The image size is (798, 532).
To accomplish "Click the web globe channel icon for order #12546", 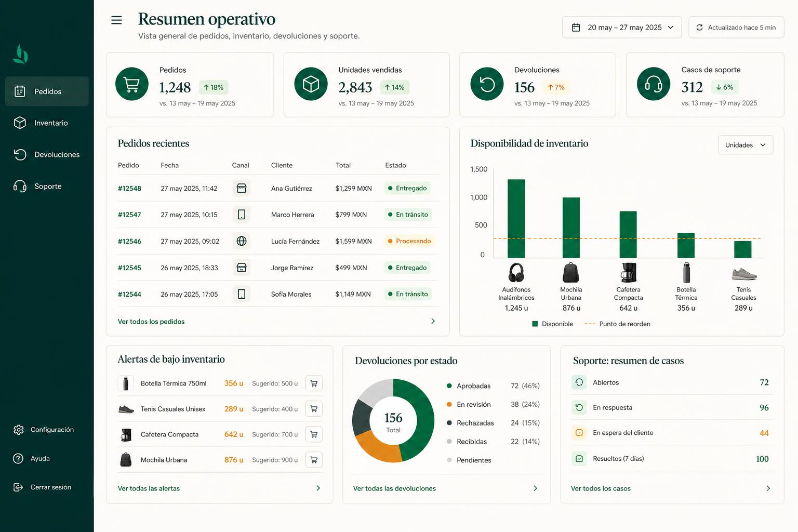I will [242, 241].
